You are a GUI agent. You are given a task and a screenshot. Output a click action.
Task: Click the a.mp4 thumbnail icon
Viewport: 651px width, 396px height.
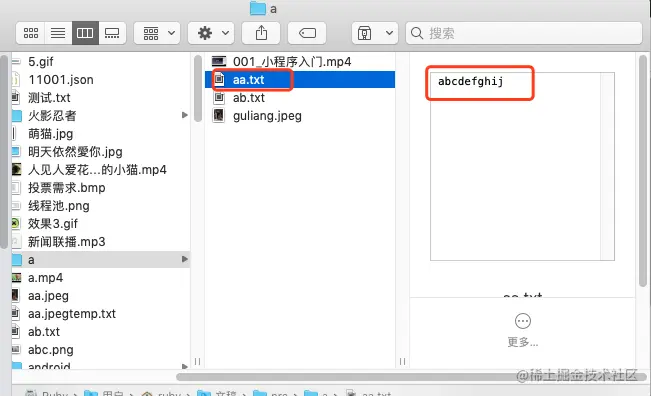pos(16,277)
